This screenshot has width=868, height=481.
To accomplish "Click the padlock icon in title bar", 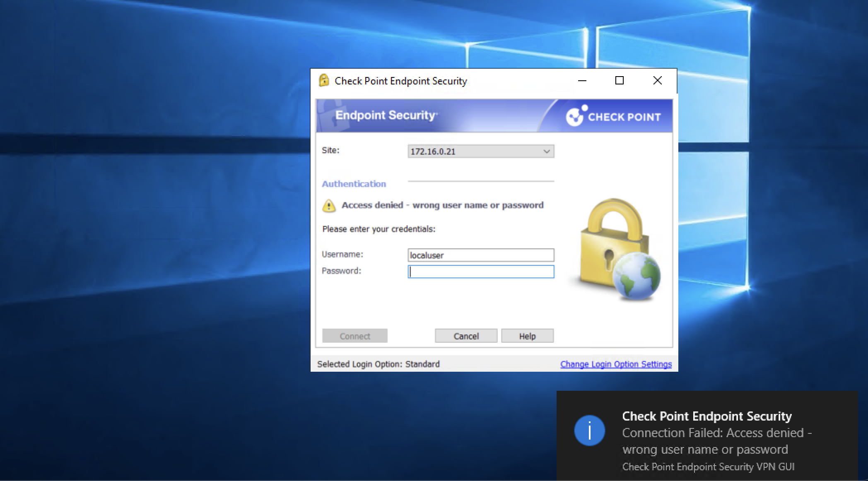I will click(x=324, y=80).
